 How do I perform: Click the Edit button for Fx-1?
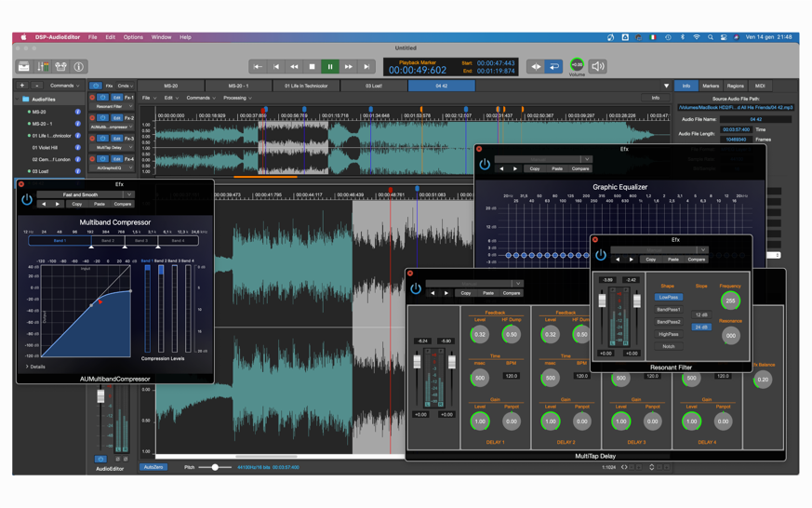(x=116, y=98)
